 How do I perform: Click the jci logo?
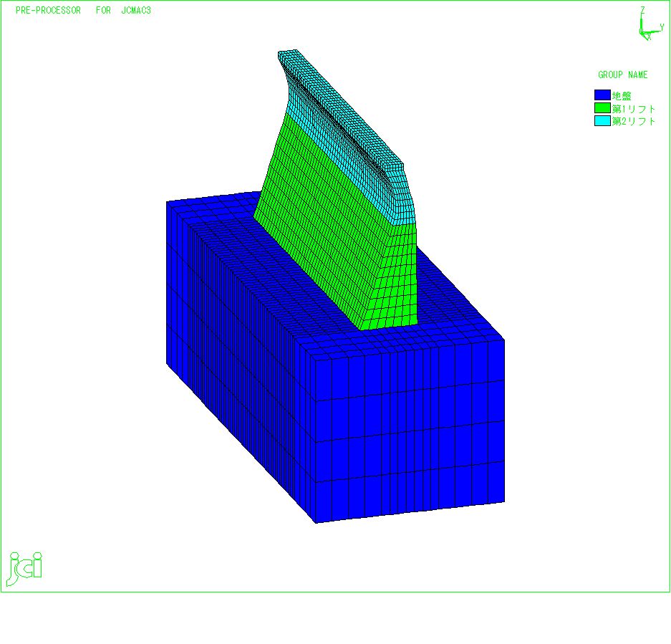(24, 569)
